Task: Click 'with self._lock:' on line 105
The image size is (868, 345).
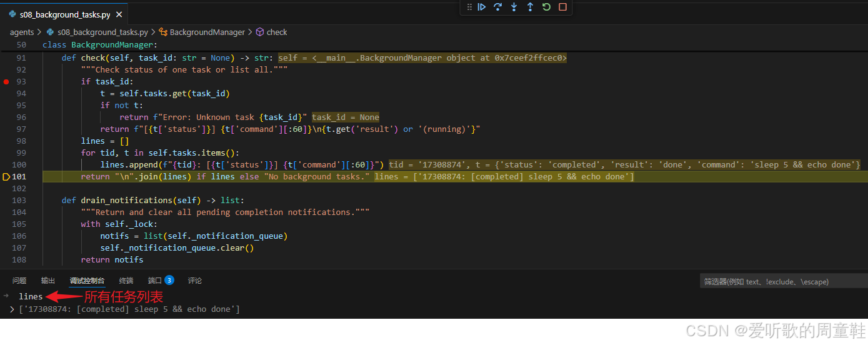Action: coord(119,224)
